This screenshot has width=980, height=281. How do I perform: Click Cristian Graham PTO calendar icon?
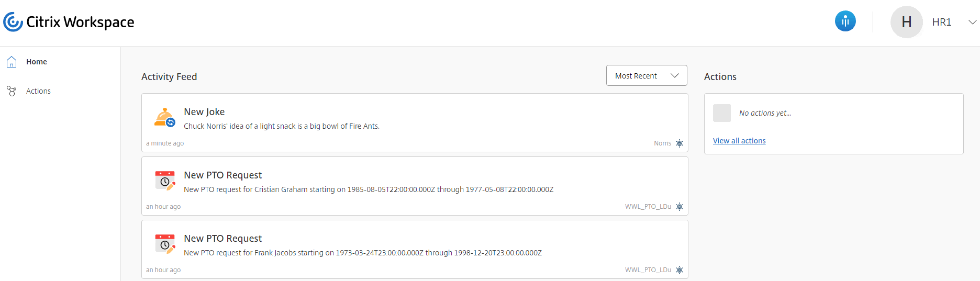(x=165, y=181)
